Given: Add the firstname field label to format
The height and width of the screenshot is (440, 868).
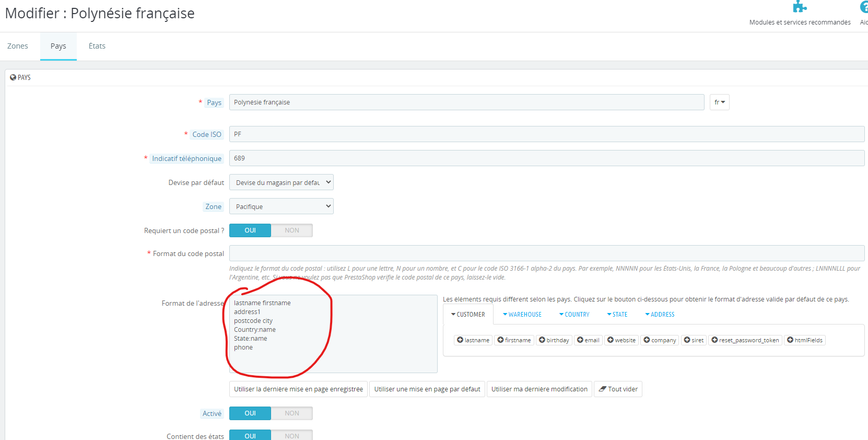Looking at the screenshot, I should 518,340.
